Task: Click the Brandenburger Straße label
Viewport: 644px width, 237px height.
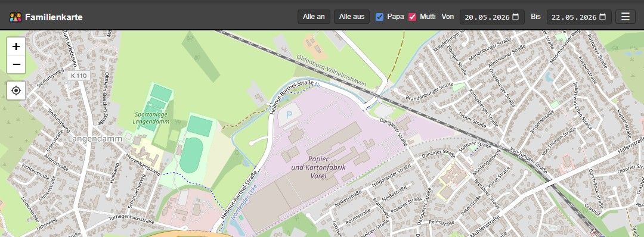Action: [x=429, y=91]
